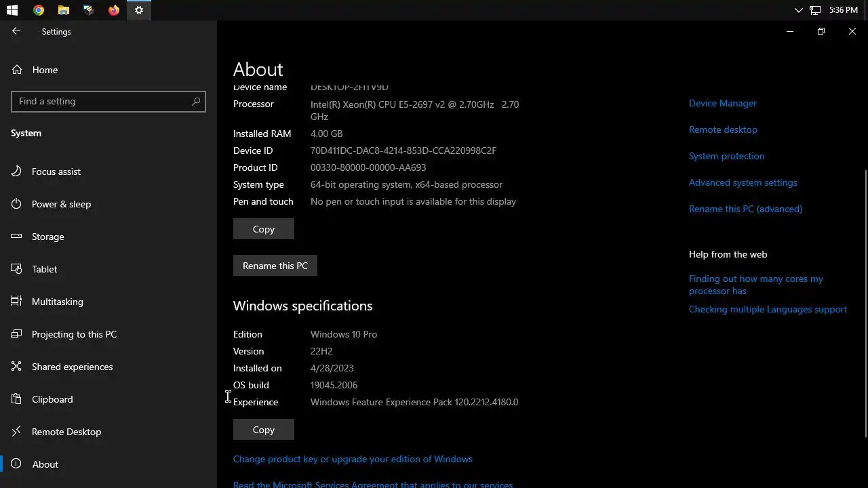Image resolution: width=868 pixels, height=488 pixels.
Task: Click Change product key or upgrade link
Action: tap(353, 459)
